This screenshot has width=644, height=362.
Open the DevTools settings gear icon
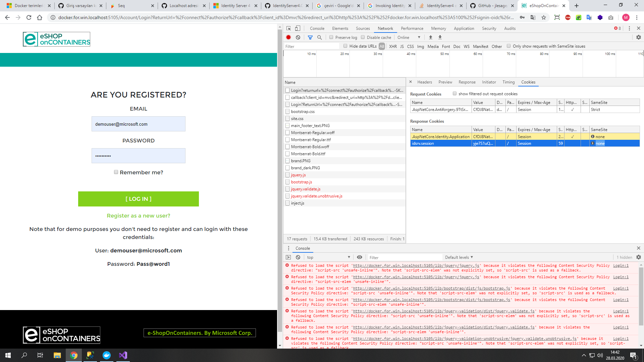click(x=639, y=37)
